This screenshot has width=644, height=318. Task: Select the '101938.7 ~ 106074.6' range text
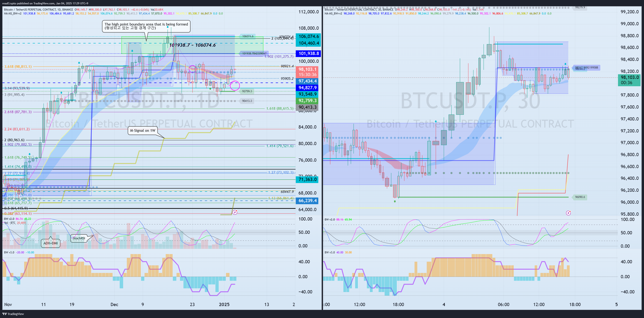192,45
